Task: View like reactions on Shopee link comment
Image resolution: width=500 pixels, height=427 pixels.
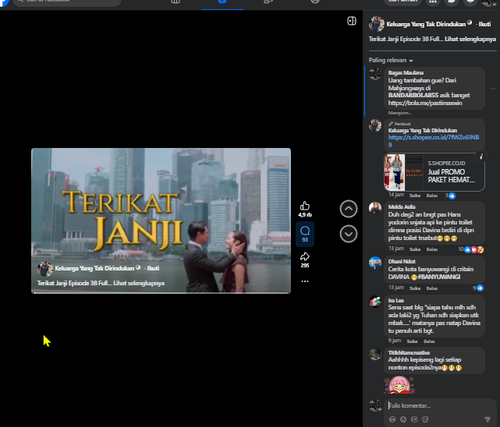Action: [450, 196]
